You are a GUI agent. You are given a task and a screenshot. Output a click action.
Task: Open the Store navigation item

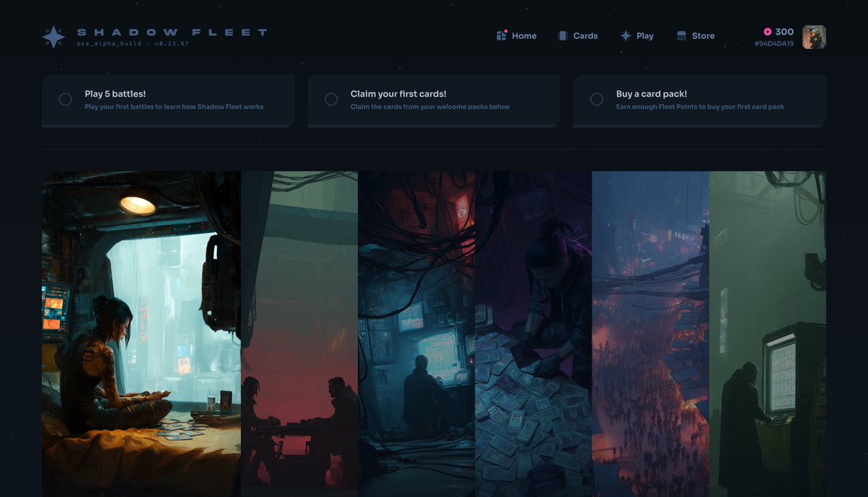(x=695, y=35)
